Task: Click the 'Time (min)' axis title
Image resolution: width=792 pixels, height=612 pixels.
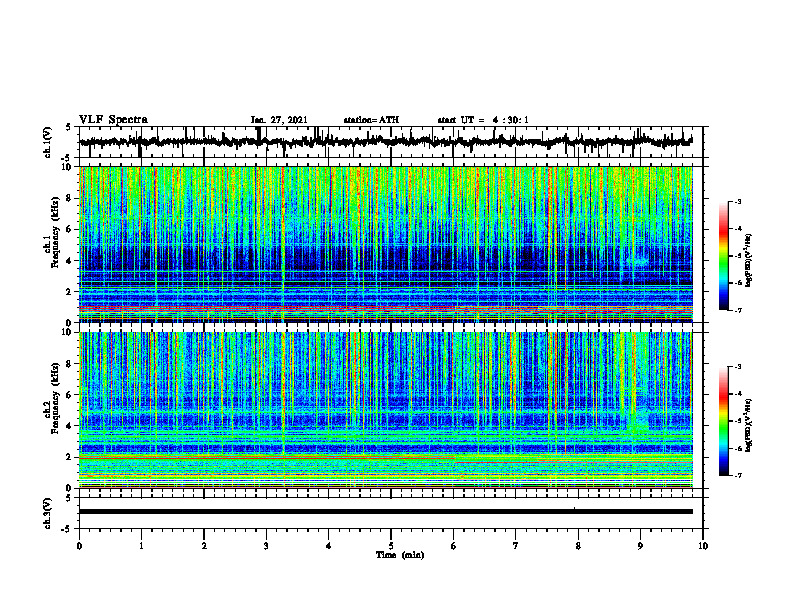Action: point(400,555)
